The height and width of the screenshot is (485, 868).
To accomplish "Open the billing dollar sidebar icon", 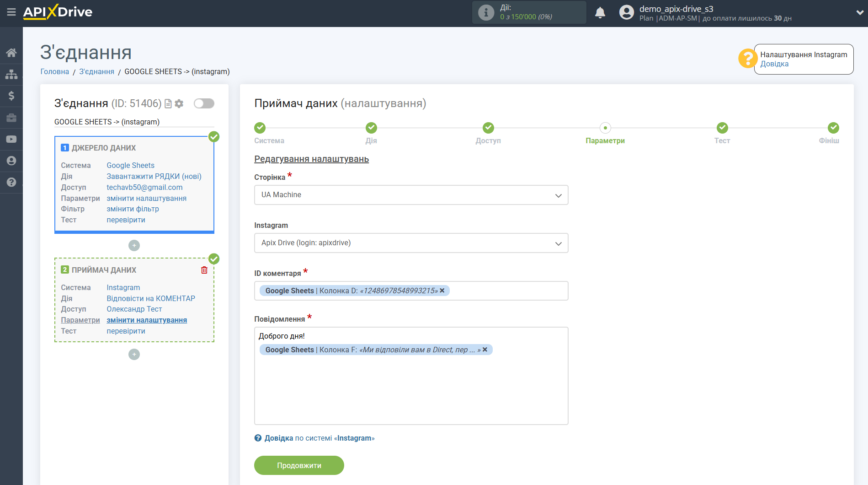I will [11, 96].
